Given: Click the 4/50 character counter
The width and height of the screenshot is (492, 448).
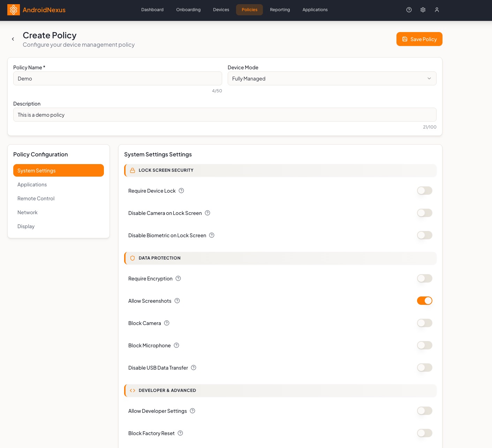Looking at the screenshot, I should 217,91.
